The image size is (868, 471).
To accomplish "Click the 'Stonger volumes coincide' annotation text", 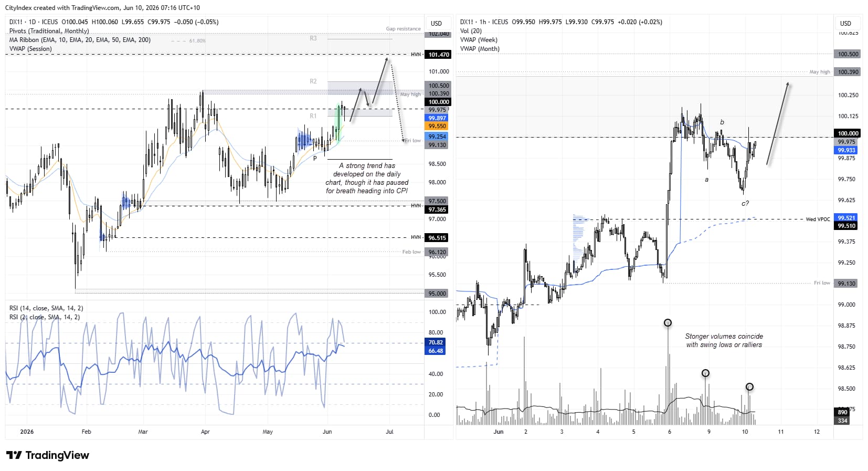I will tap(724, 340).
